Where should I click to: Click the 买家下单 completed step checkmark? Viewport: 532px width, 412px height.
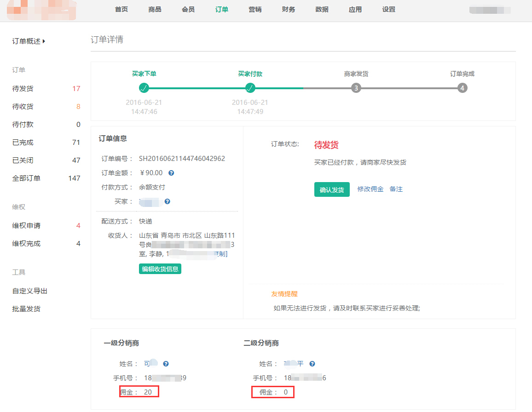pos(144,88)
